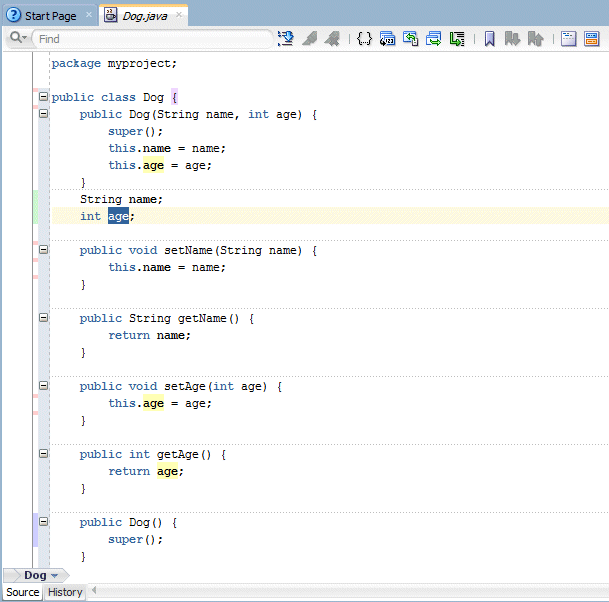The image size is (609, 602).
Task: Close the Start Page tab
Action: pos(89,15)
